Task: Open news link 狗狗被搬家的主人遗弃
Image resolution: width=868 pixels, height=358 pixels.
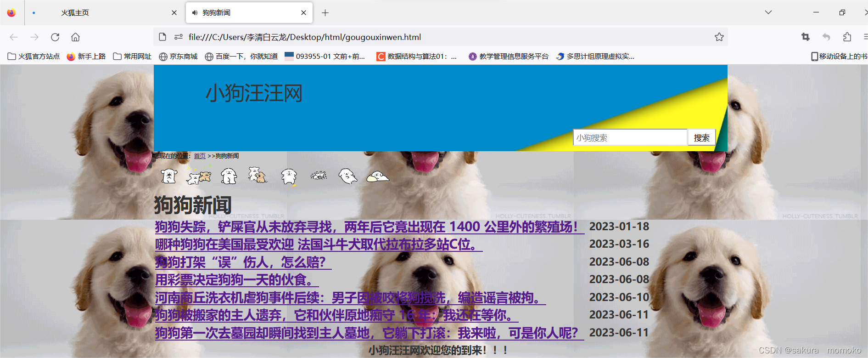Action: (x=336, y=315)
